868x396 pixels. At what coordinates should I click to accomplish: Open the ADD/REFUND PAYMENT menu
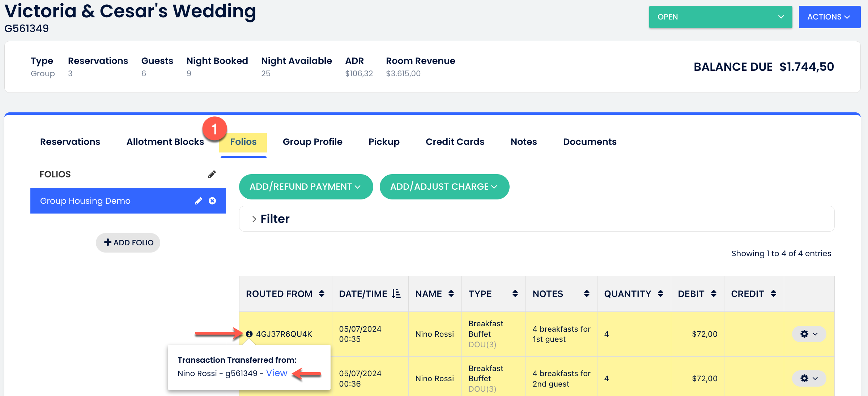(x=306, y=187)
